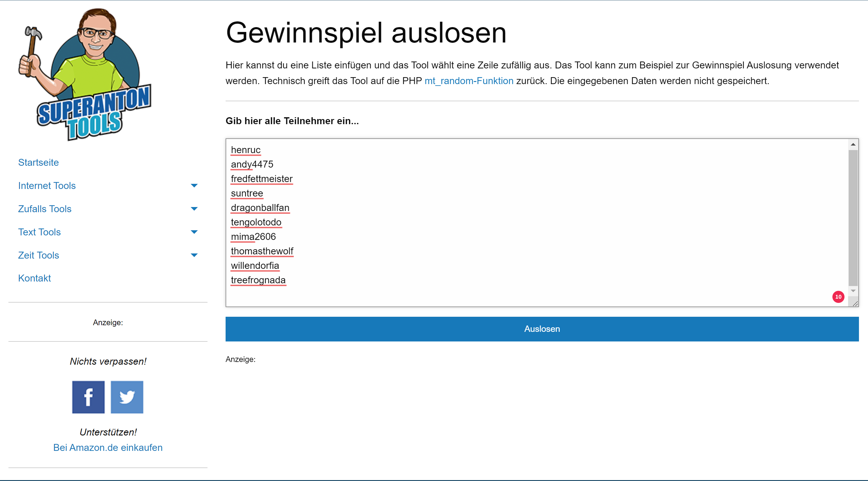
Task: Follow the mt_random-Funktion link
Action: [x=469, y=81]
